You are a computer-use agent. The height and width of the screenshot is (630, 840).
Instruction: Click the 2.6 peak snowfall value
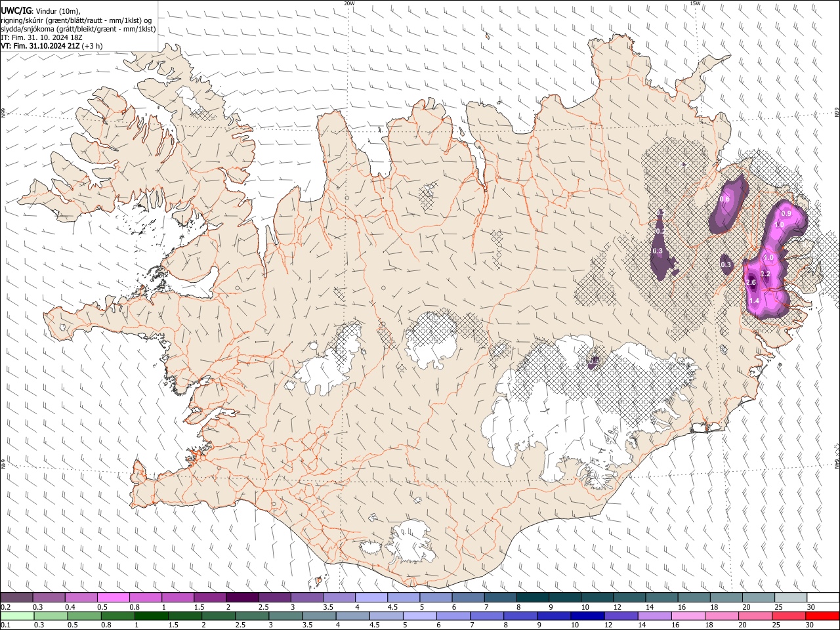tap(751, 282)
